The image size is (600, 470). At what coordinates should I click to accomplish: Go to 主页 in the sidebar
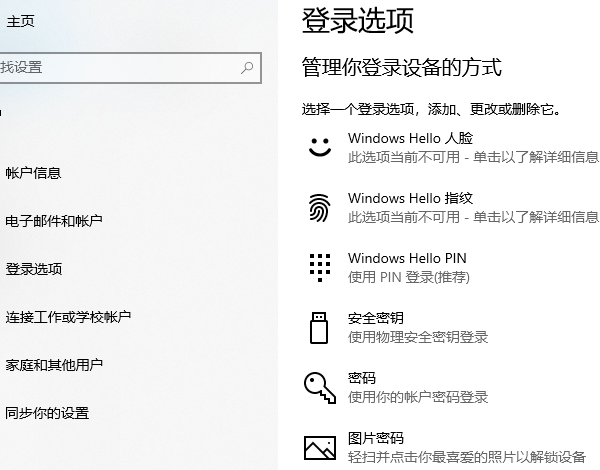click(20, 21)
